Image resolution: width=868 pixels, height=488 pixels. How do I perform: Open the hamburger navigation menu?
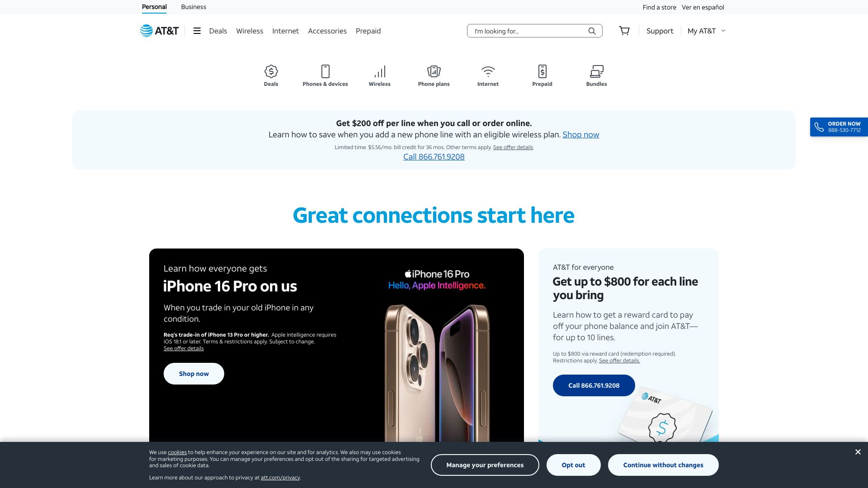(197, 31)
